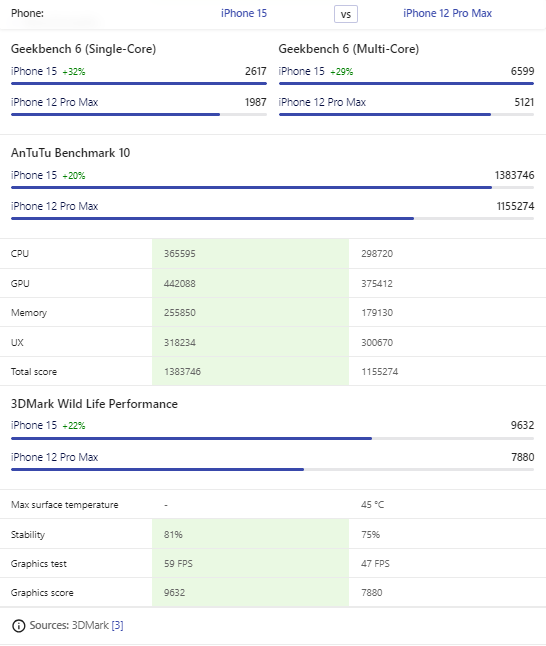
Task: Click the Graphics test row label
Action: pos(39,564)
